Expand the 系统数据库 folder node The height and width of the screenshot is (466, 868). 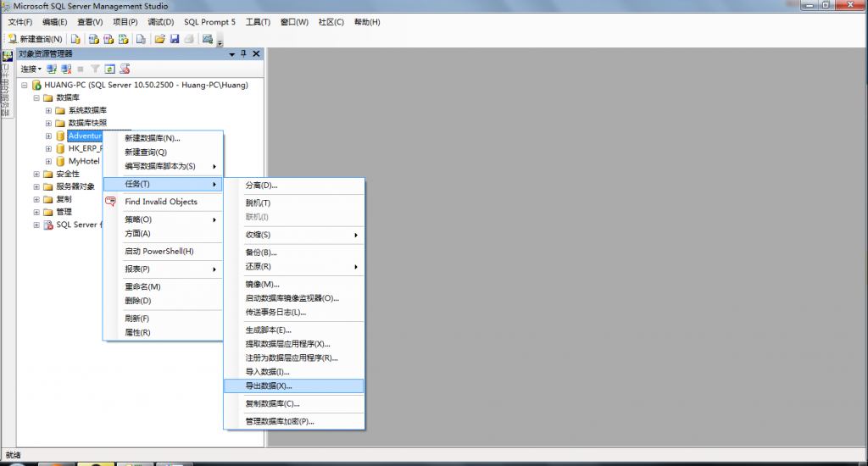click(48, 110)
